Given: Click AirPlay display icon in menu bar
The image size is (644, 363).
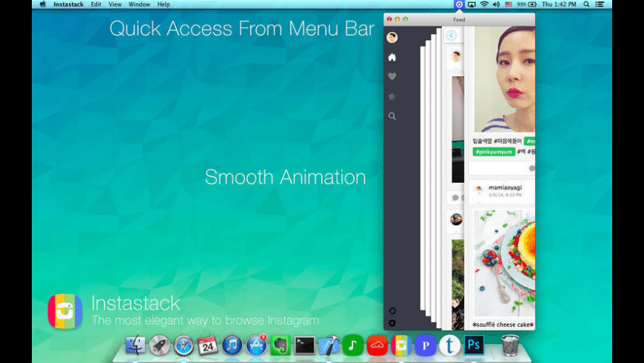Looking at the screenshot, I should coord(472,4).
